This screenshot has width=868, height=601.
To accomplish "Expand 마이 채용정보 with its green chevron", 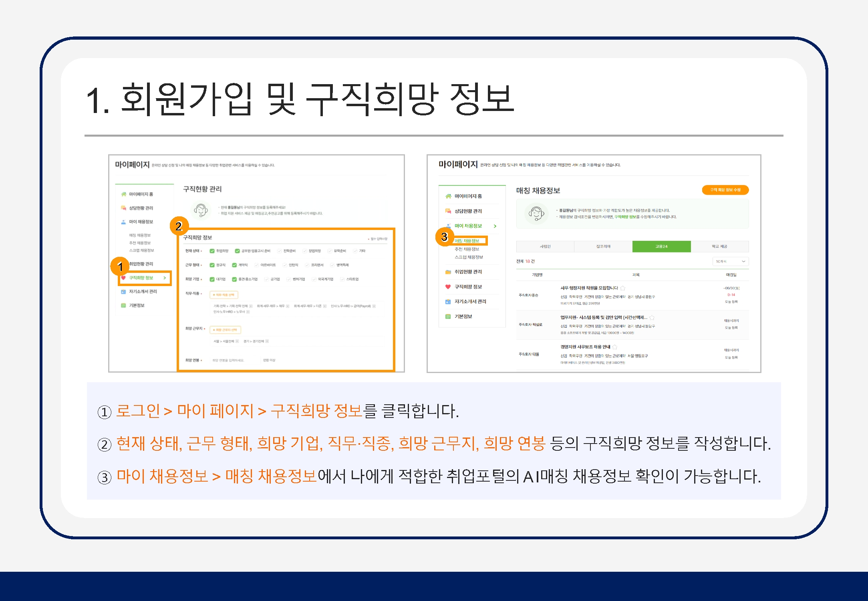I will coord(495,226).
